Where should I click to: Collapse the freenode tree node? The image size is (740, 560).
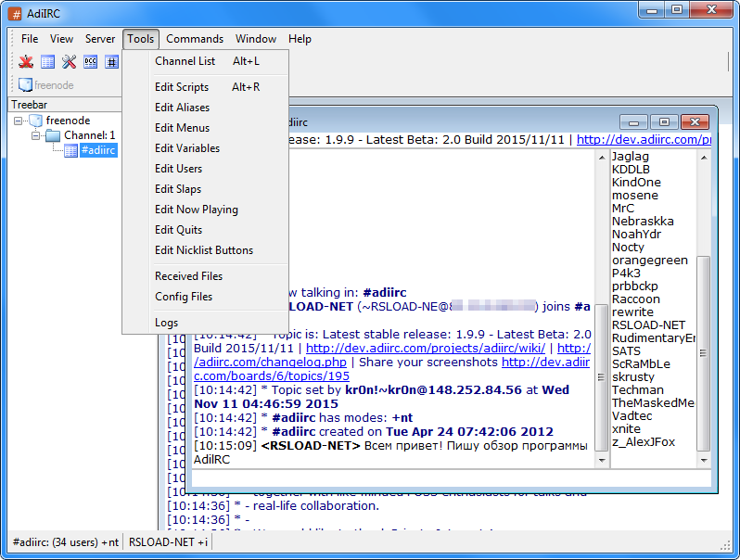coord(18,121)
